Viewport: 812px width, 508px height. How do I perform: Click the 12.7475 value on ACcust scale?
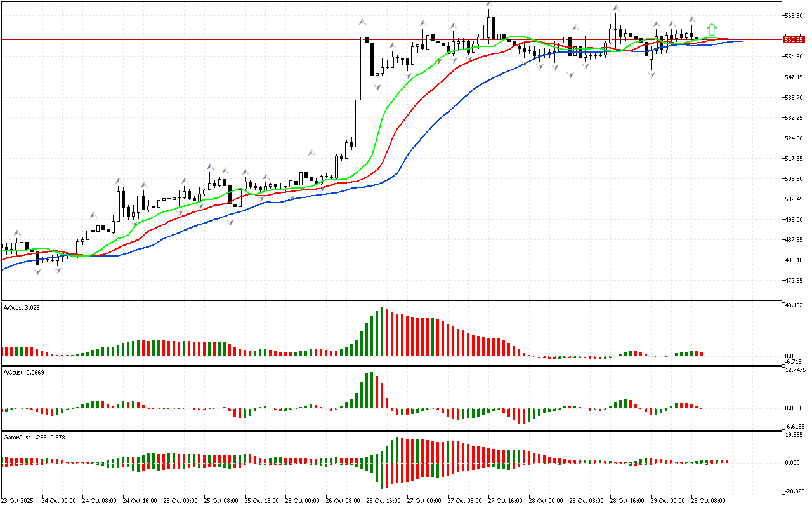click(795, 370)
